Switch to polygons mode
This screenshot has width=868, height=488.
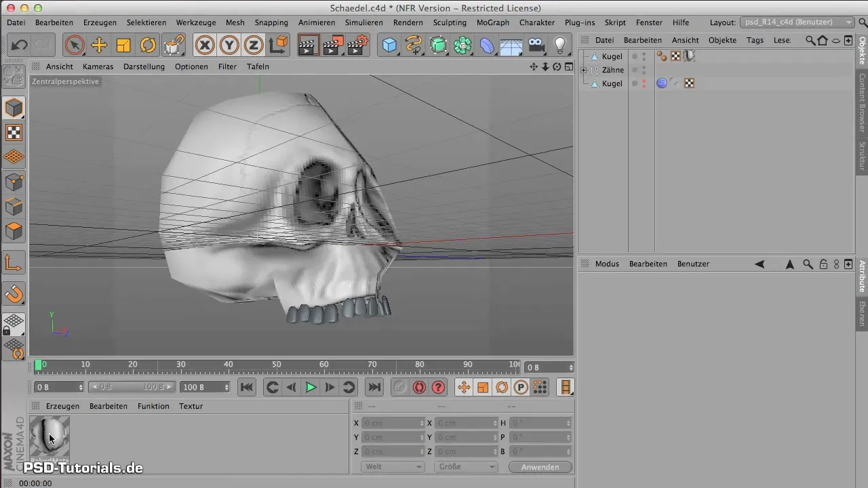point(14,230)
